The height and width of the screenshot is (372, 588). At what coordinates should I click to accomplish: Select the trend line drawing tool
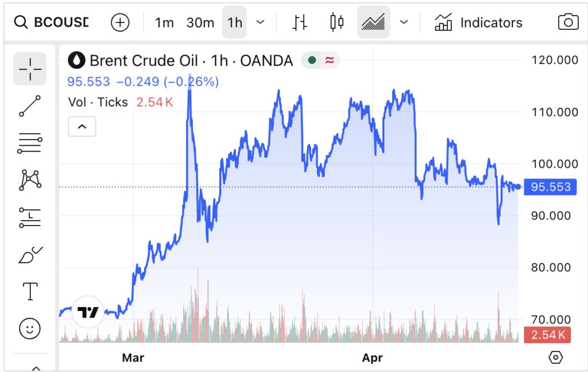click(30, 106)
